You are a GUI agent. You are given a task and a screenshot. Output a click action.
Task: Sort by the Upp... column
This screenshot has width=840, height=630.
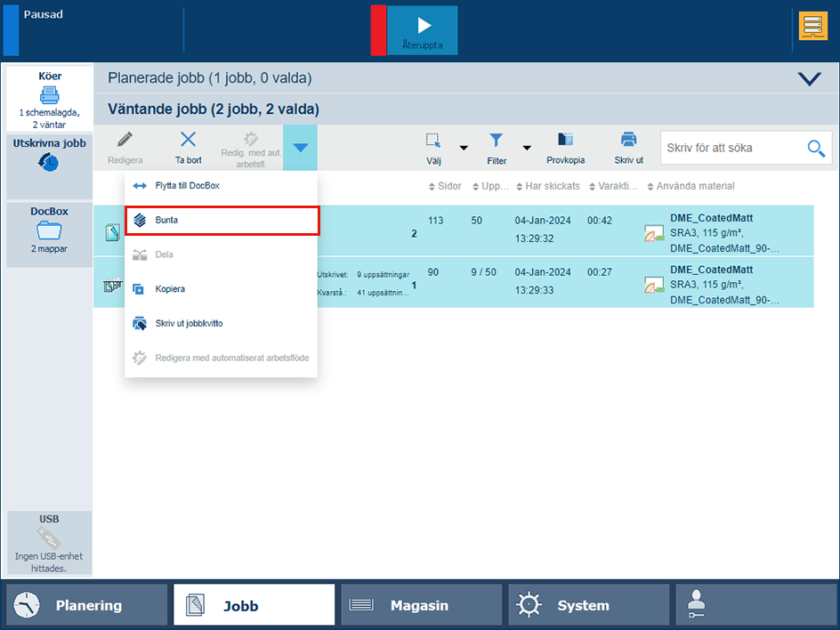(490, 187)
